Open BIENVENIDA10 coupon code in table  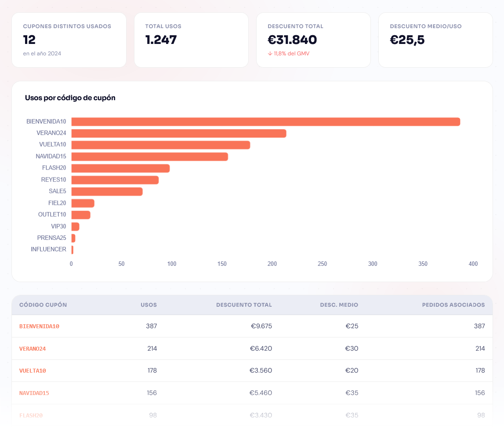tap(39, 326)
